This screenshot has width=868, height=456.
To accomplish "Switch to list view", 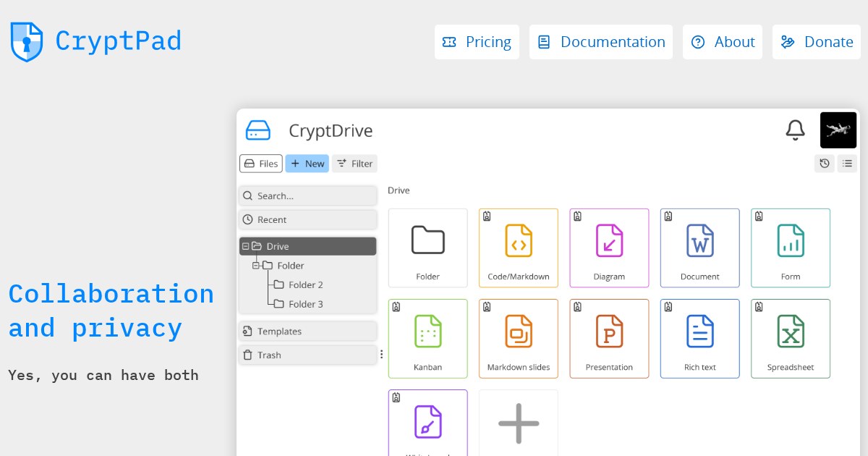I will click(x=847, y=164).
